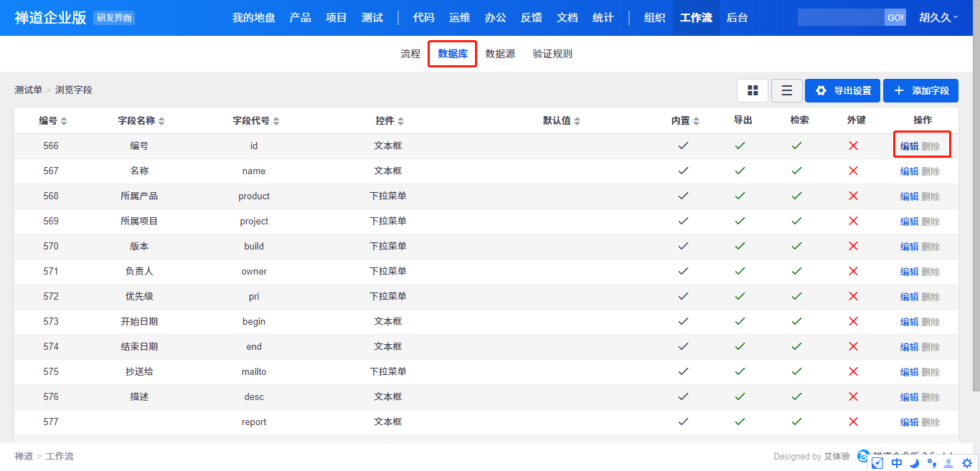Viewport: 980px width, 471px height.
Task: Click the gear icon in 导出设置 button
Action: [821, 91]
